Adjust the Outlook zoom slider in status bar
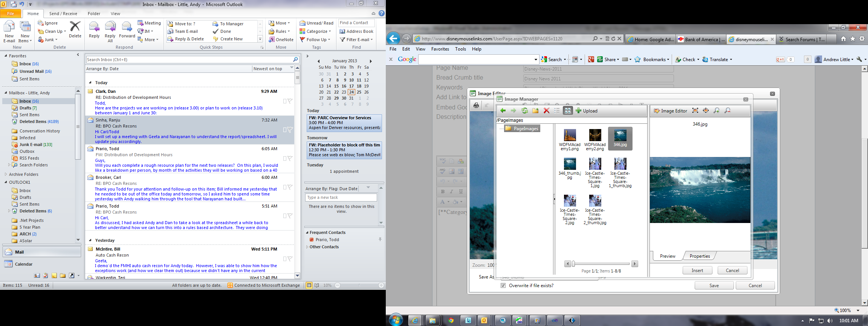868x326 pixels. (x=359, y=285)
